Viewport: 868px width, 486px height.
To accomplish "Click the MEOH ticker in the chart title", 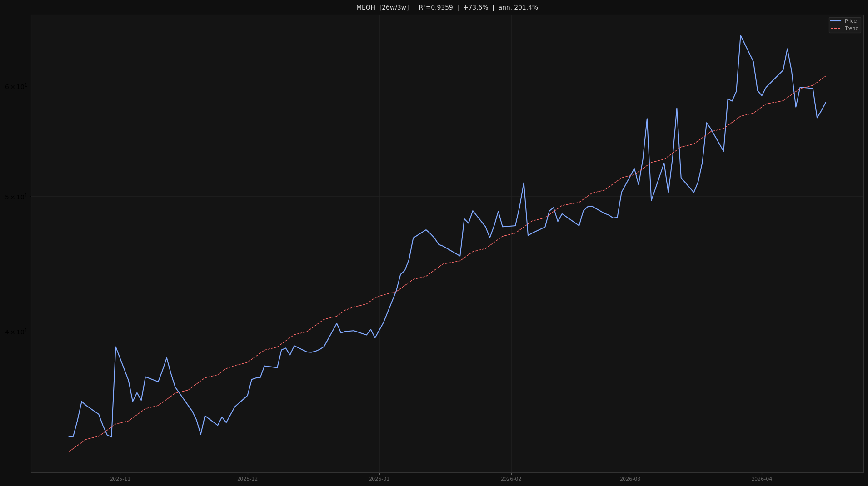I will tap(366, 8).
